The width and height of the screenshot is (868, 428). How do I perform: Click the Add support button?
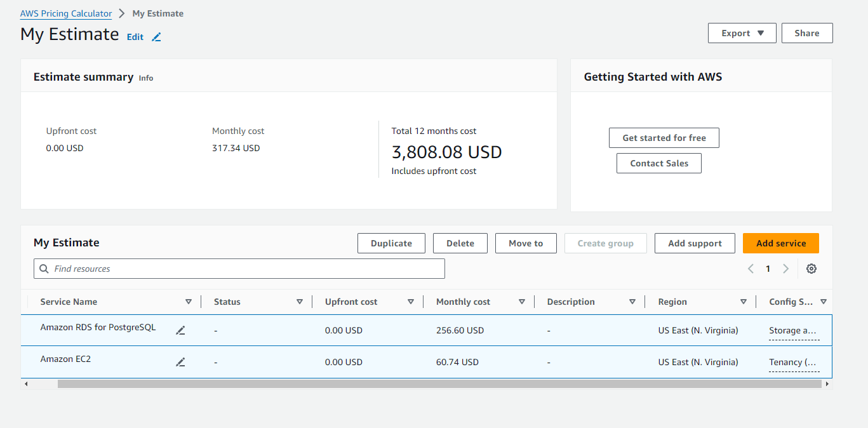[x=695, y=243]
